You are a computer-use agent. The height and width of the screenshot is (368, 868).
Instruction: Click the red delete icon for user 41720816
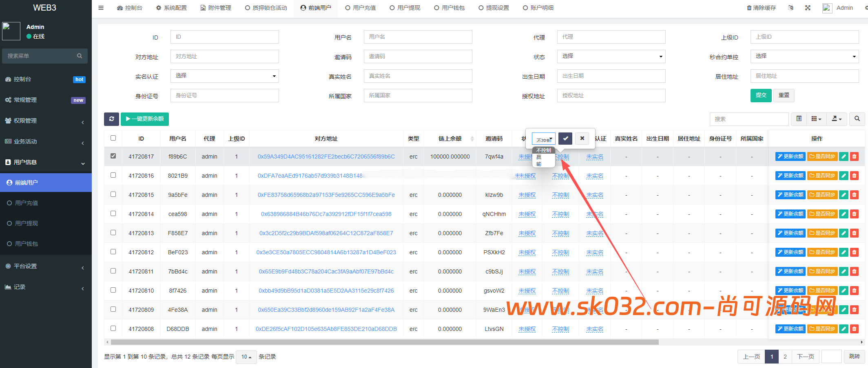coord(854,176)
